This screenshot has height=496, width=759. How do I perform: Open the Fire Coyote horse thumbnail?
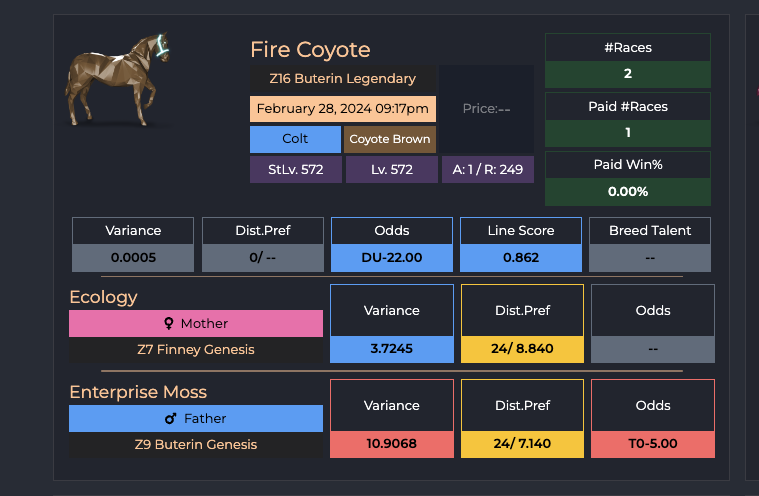[117, 79]
